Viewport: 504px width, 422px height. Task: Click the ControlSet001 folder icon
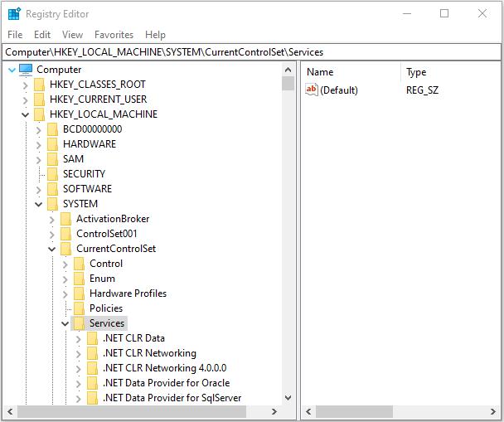(65, 234)
